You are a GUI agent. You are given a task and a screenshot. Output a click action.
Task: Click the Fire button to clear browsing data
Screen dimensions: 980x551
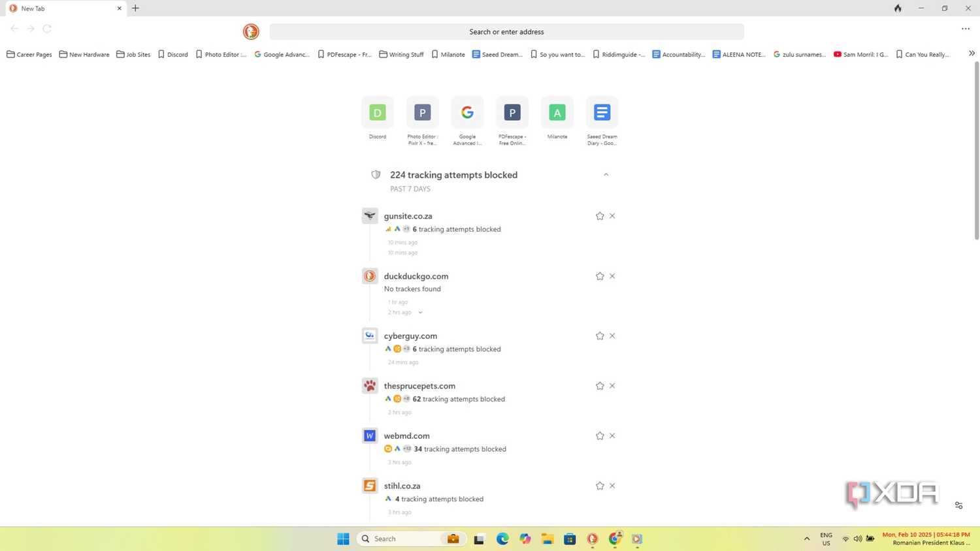[x=898, y=8]
